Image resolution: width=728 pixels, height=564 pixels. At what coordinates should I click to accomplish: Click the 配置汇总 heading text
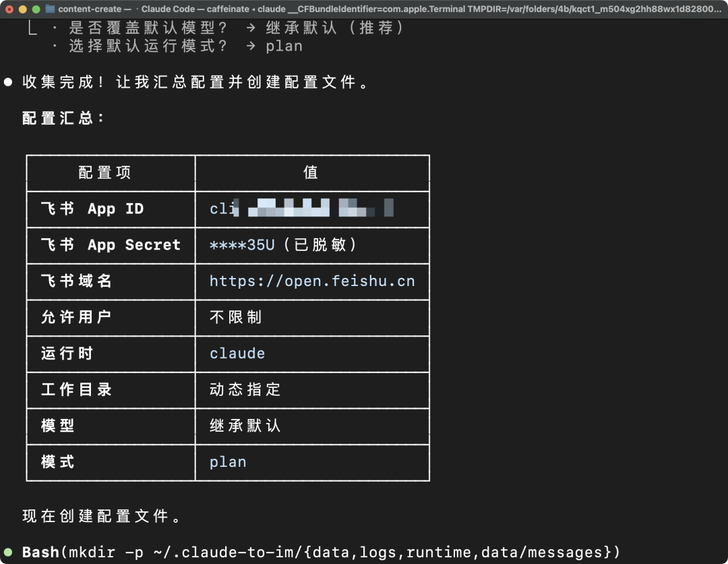tap(63, 118)
